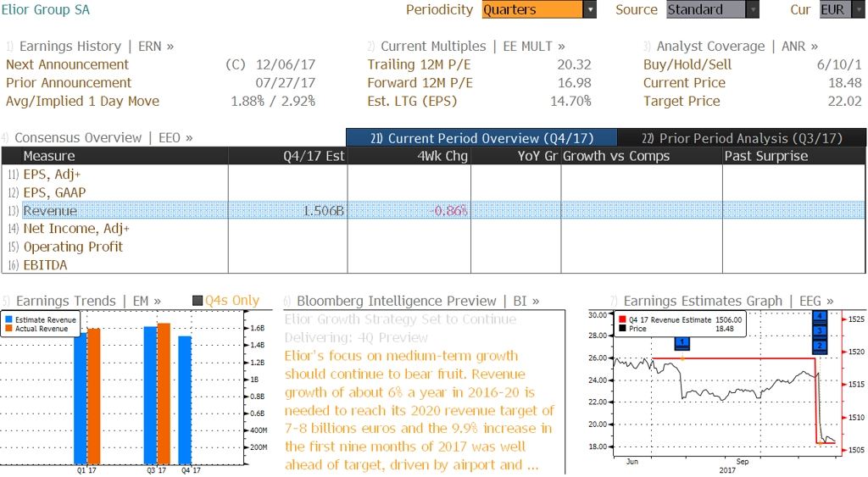Click Estimate Revenue blue legend swatch
The image size is (868, 477).
8,320
